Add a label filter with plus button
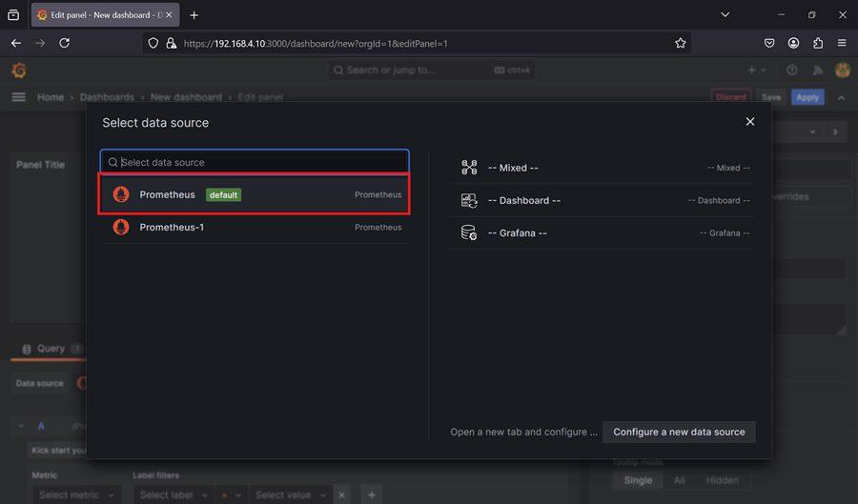Viewport: 858px width, 504px height. [372, 494]
